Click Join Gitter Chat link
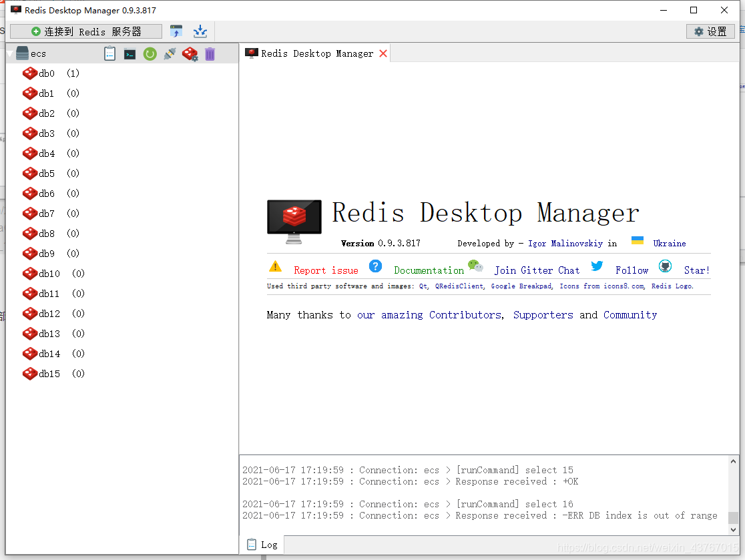745x560 pixels. 537,270
